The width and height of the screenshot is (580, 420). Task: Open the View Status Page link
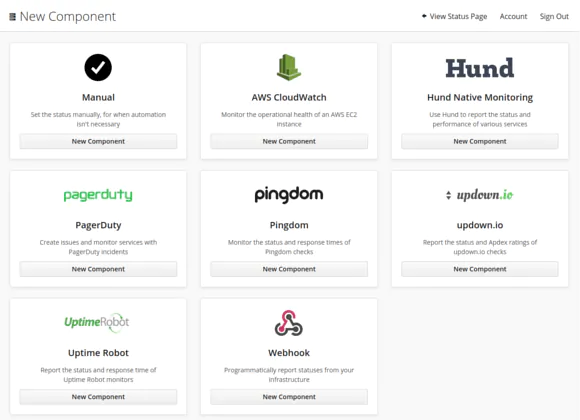pyautogui.click(x=458, y=16)
